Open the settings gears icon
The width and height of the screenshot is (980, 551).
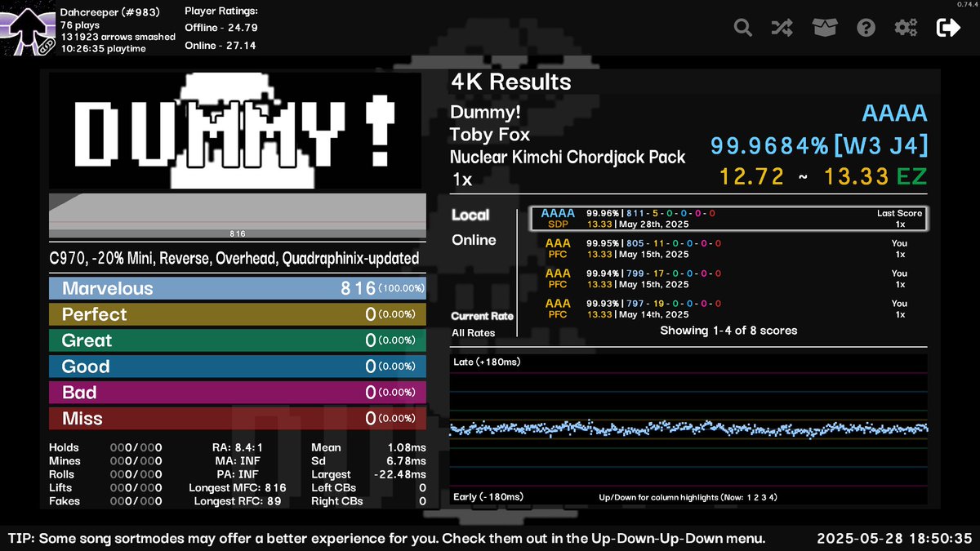click(x=906, y=28)
